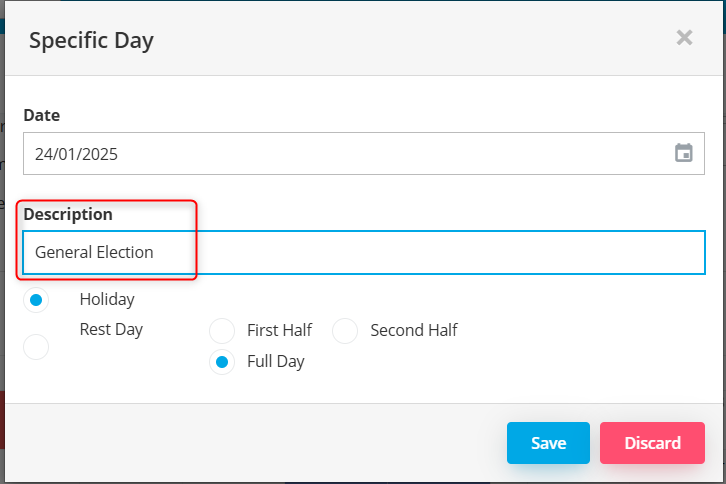This screenshot has width=726, height=484.
Task: Click the Date input field
Action: [x=340, y=154]
